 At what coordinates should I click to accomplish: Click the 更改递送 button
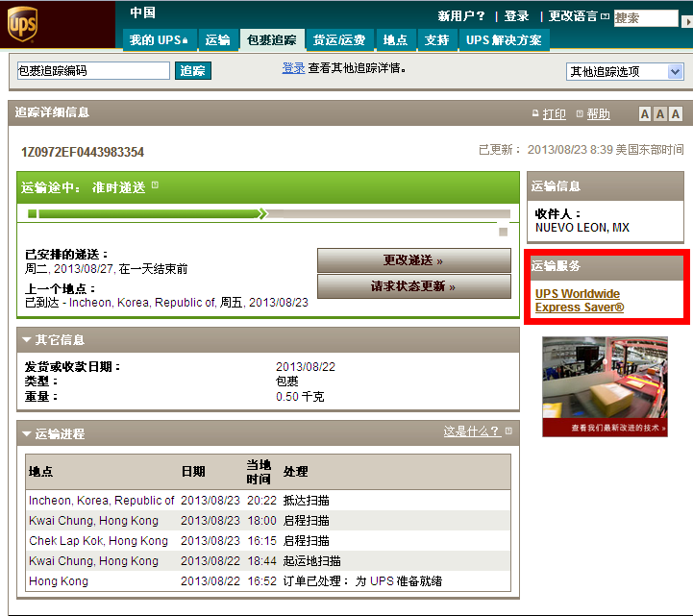tap(414, 260)
